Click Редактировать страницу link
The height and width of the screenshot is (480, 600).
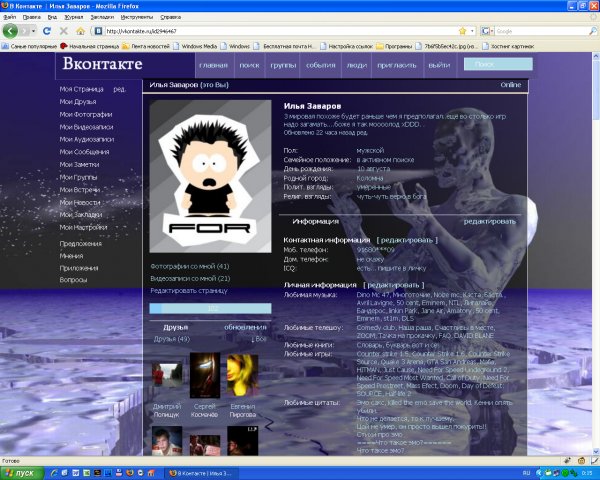pos(189,291)
